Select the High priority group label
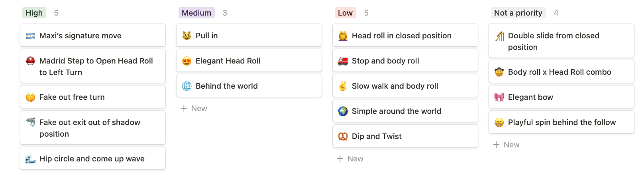The image size is (644, 175). [x=34, y=13]
